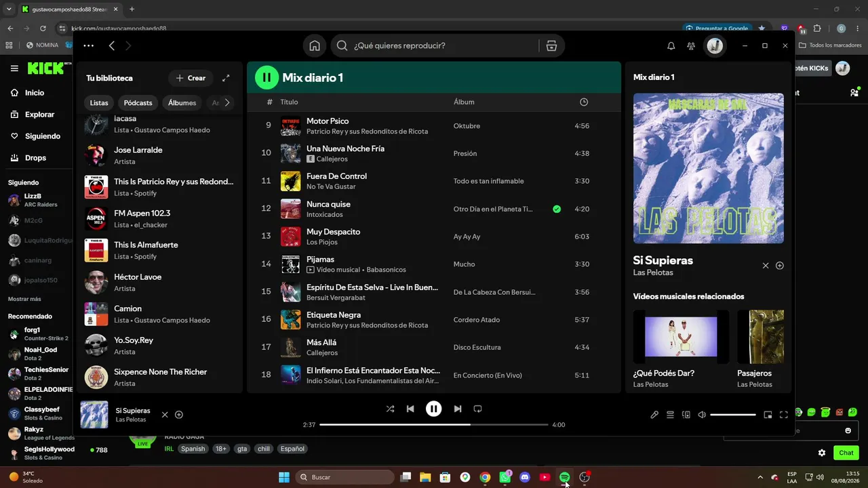Click the Álbum column header
This screenshot has height=488, width=868.
(x=464, y=102)
